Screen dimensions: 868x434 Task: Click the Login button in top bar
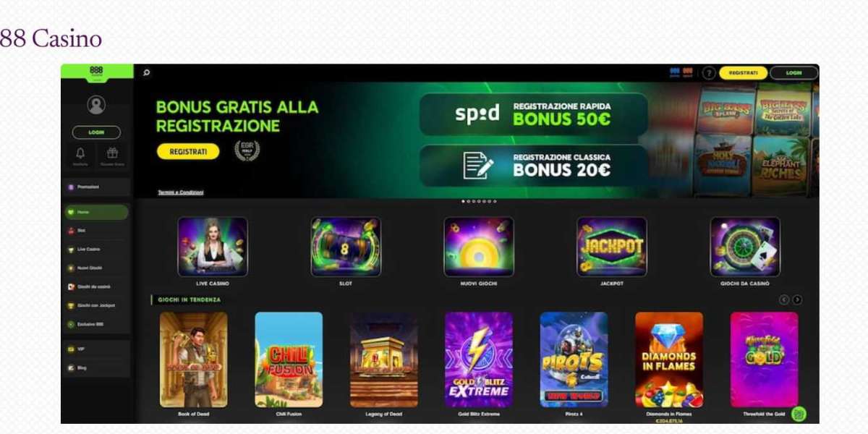pyautogui.click(x=793, y=73)
